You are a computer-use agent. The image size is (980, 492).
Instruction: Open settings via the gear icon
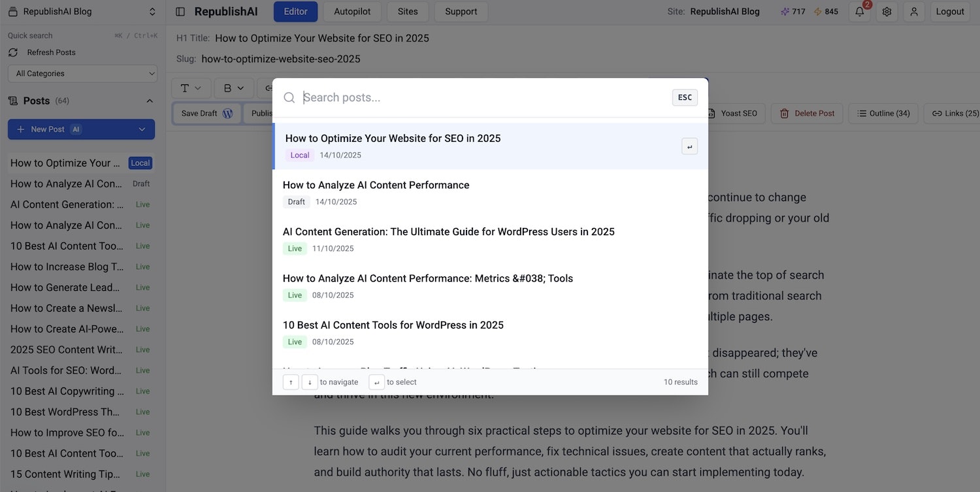[x=887, y=12]
